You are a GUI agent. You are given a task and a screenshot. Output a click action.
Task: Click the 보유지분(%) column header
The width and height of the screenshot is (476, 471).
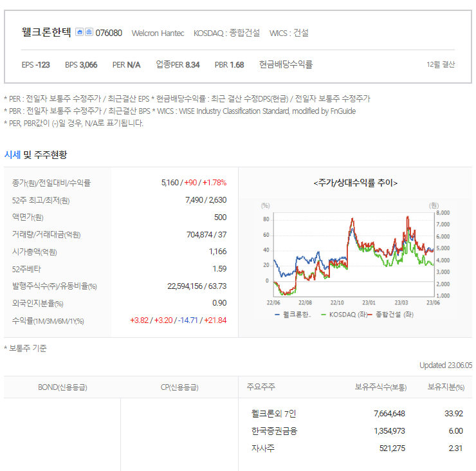[446, 387]
